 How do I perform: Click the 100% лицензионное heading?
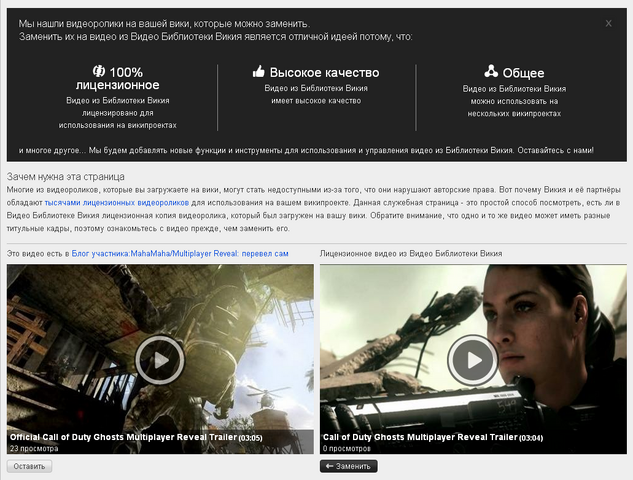coord(117,79)
